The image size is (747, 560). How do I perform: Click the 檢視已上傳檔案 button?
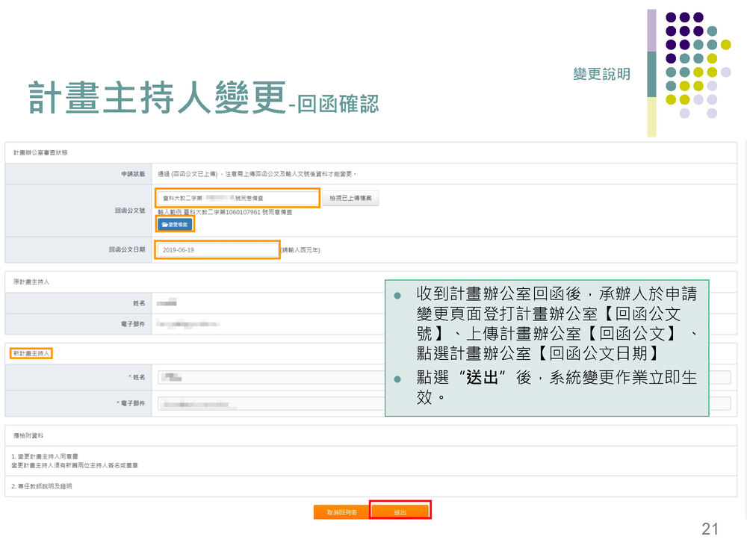coord(350,199)
